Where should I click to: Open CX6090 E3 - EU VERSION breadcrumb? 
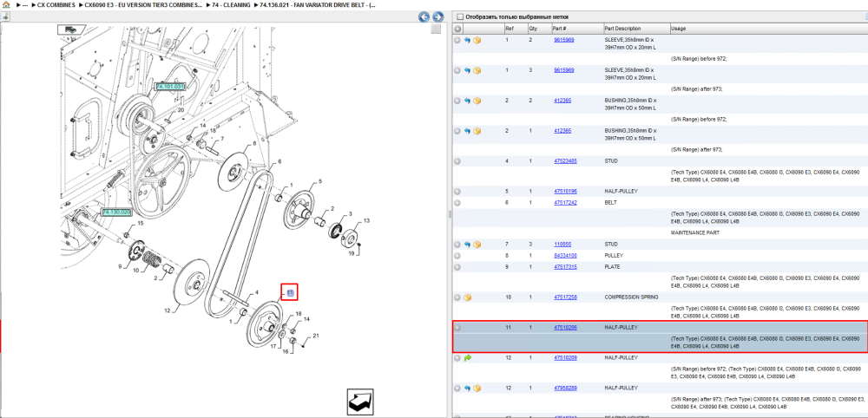[143, 4]
